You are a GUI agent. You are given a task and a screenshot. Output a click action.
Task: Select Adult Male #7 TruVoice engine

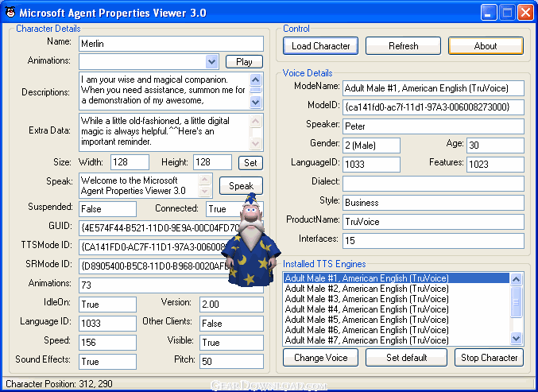click(397, 340)
